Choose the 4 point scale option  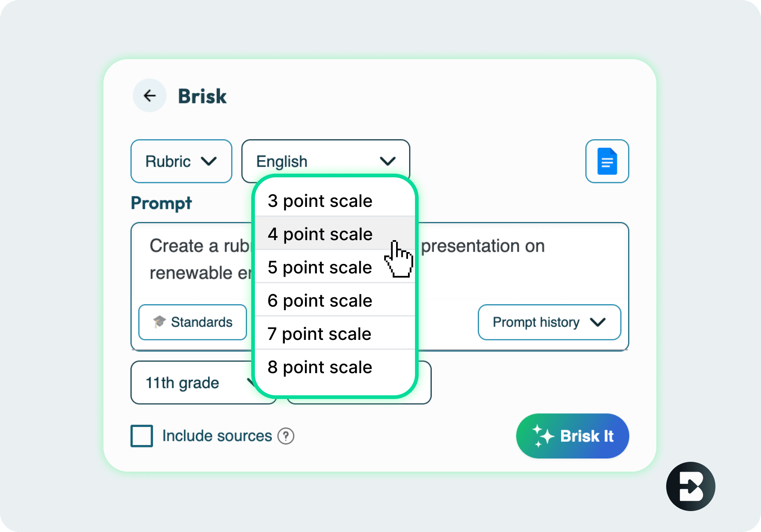click(320, 234)
